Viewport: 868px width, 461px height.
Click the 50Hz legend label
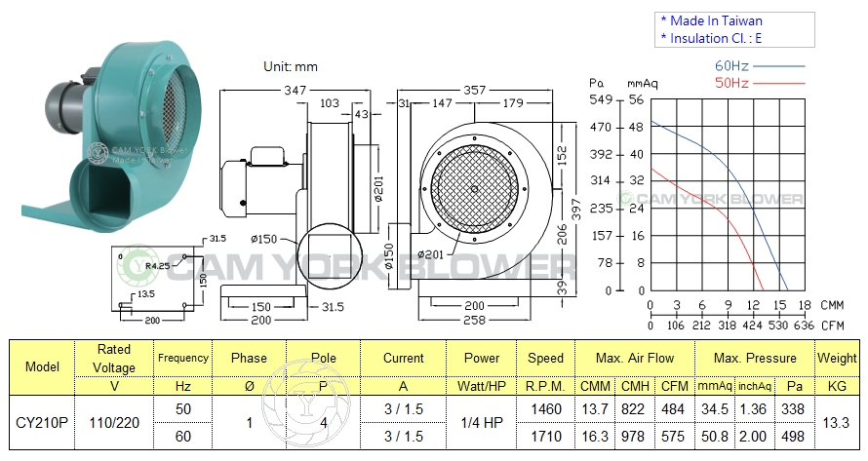tap(731, 83)
